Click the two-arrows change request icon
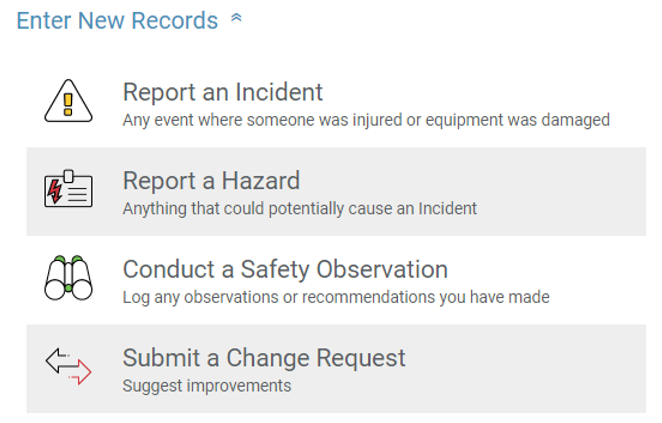The width and height of the screenshot is (662, 423). 68,366
